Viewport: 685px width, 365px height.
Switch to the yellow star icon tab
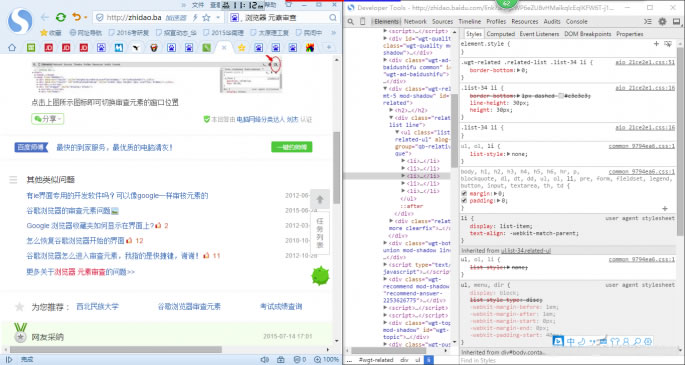click(241, 48)
